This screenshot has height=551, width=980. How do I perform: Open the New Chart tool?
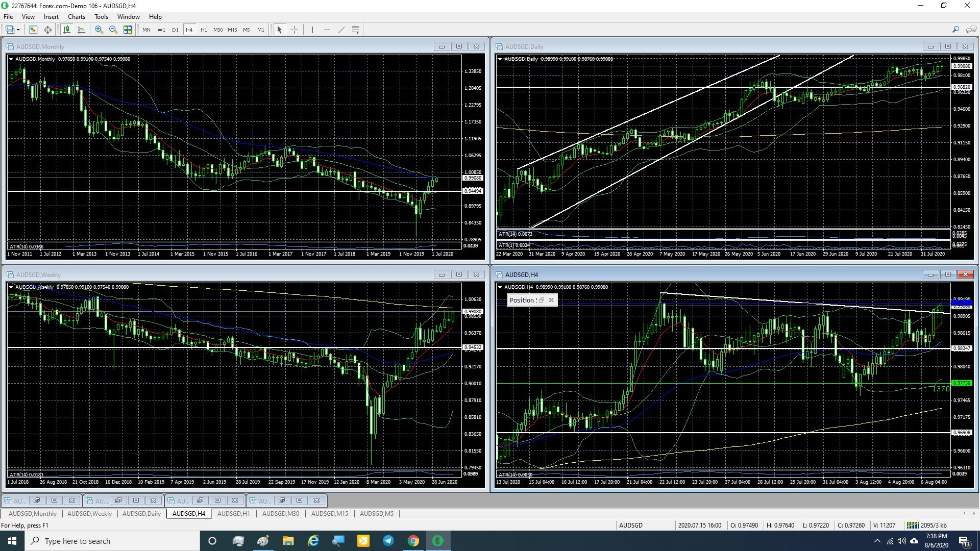tap(10, 30)
